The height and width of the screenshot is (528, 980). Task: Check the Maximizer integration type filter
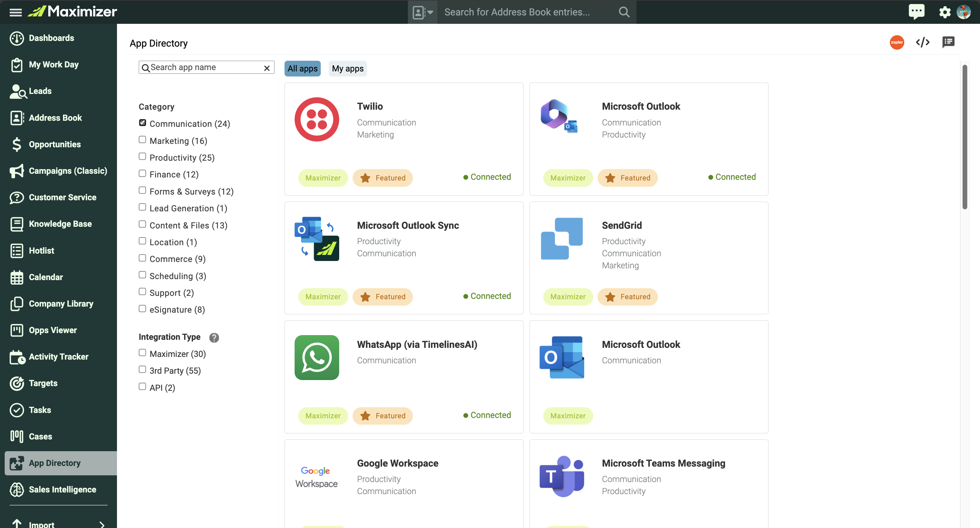coord(142,353)
